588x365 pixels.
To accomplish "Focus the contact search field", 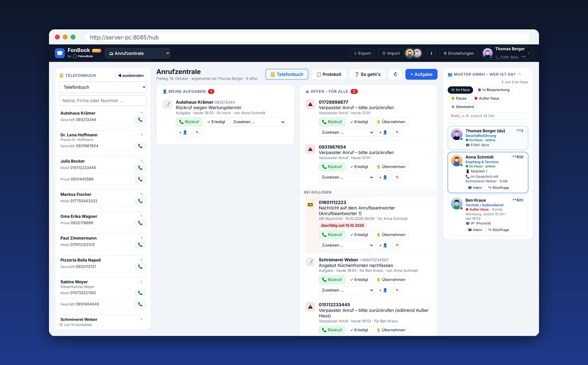I will pos(103,101).
